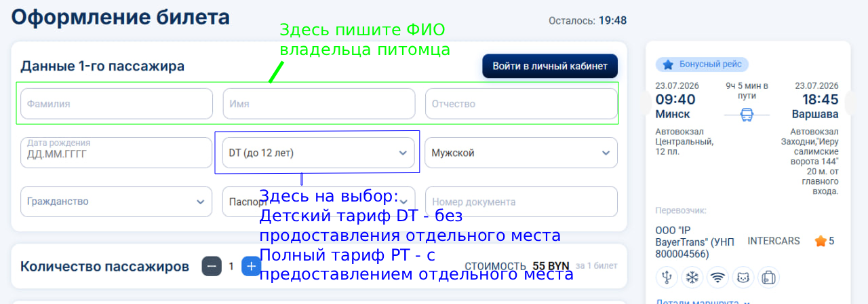
Task: Click the departure city Минск
Action: (x=673, y=114)
